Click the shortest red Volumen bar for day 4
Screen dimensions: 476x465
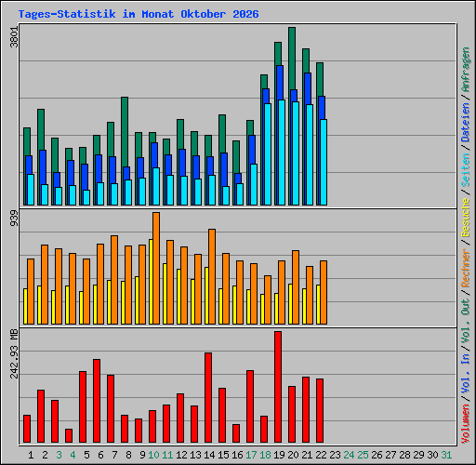tap(69, 435)
